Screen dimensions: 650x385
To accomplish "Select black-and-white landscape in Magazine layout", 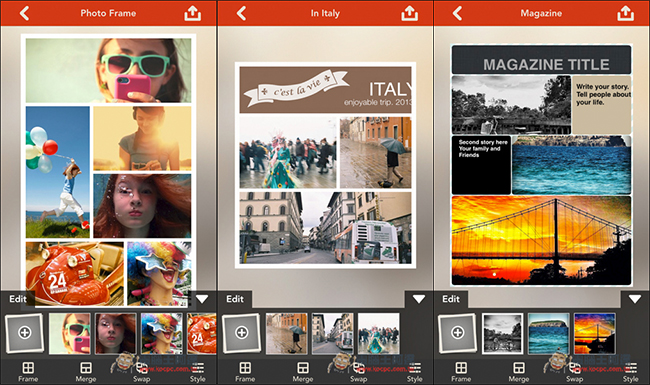I will 511,105.
